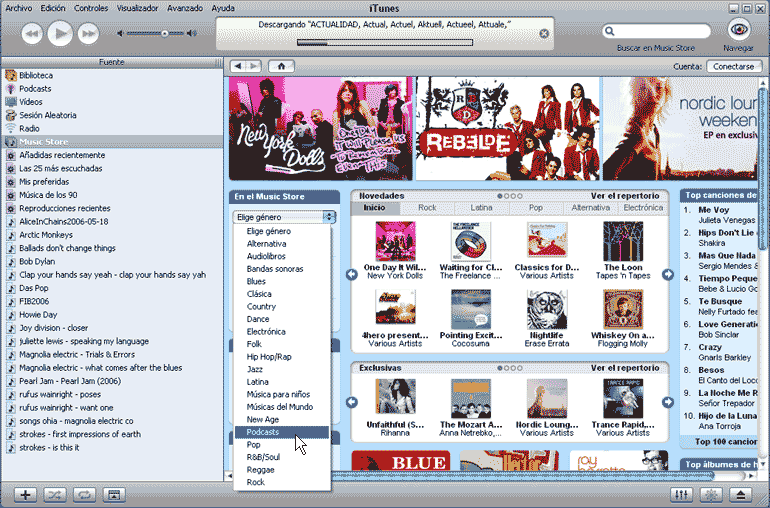Click the rewind playback button
Screen dimensions: 770x508
tap(32, 34)
